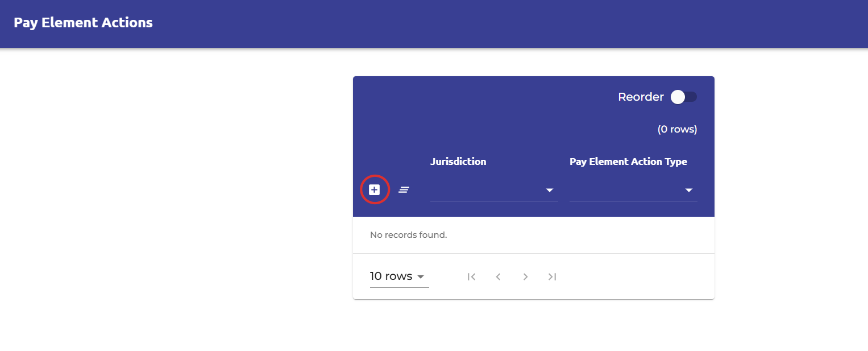The height and width of the screenshot is (351, 868).
Task: Open the Pay Element Action Type dropdown
Action: [x=633, y=190]
